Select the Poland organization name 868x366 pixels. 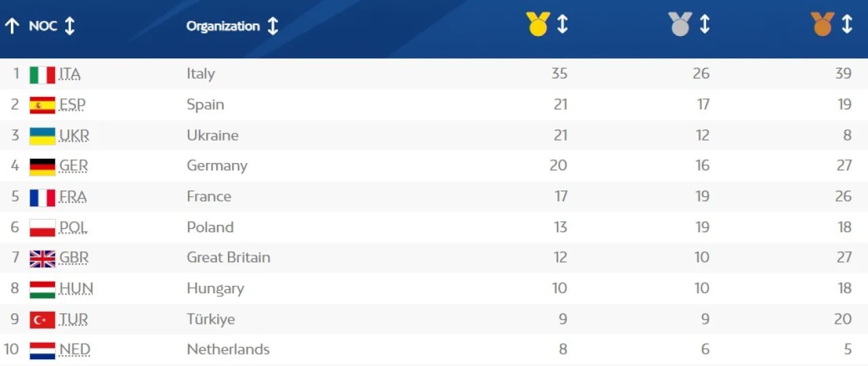click(210, 227)
